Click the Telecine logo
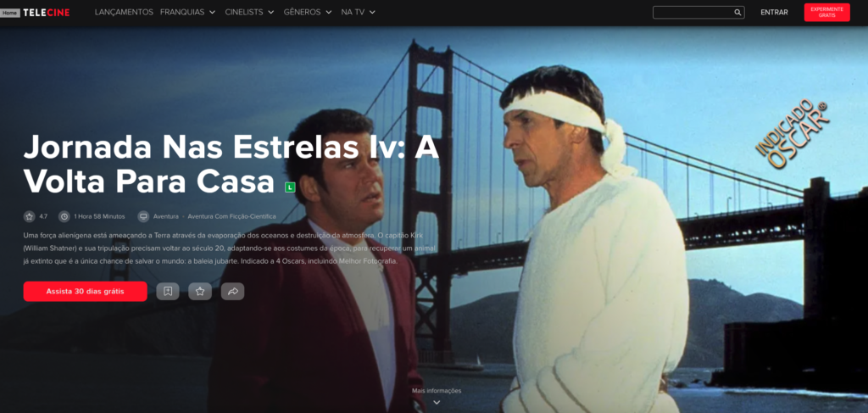The height and width of the screenshot is (413, 868). click(47, 13)
